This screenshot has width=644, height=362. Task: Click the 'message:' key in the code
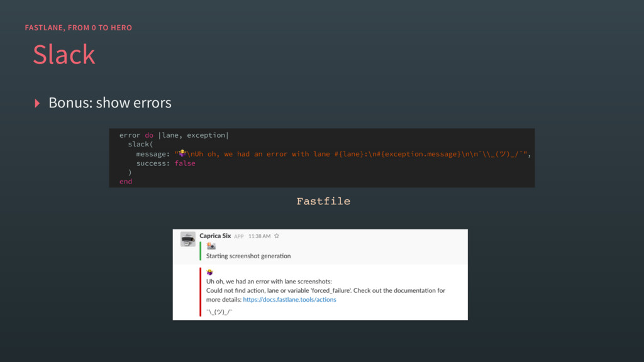(x=153, y=154)
